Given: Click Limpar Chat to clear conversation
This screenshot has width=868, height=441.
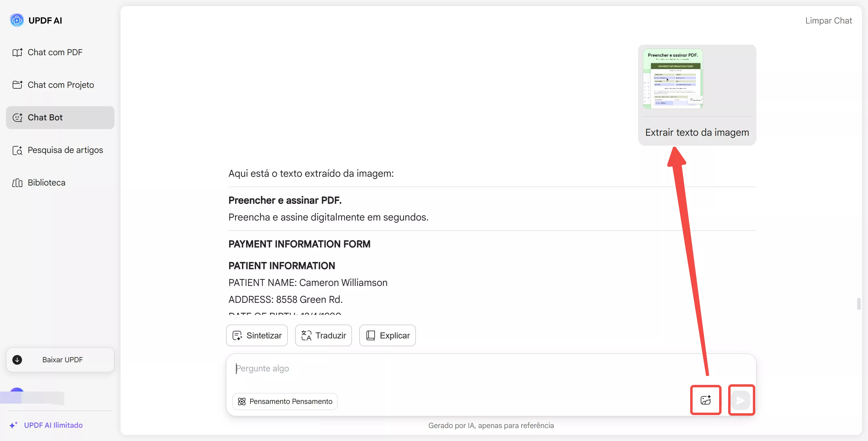Looking at the screenshot, I should coord(828,21).
